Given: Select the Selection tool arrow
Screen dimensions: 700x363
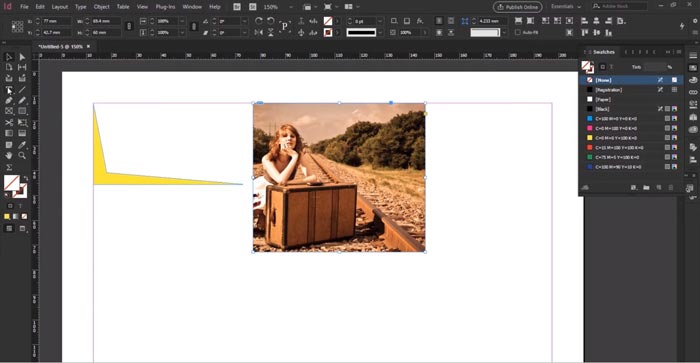Looking at the screenshot, I should point(8,57).
